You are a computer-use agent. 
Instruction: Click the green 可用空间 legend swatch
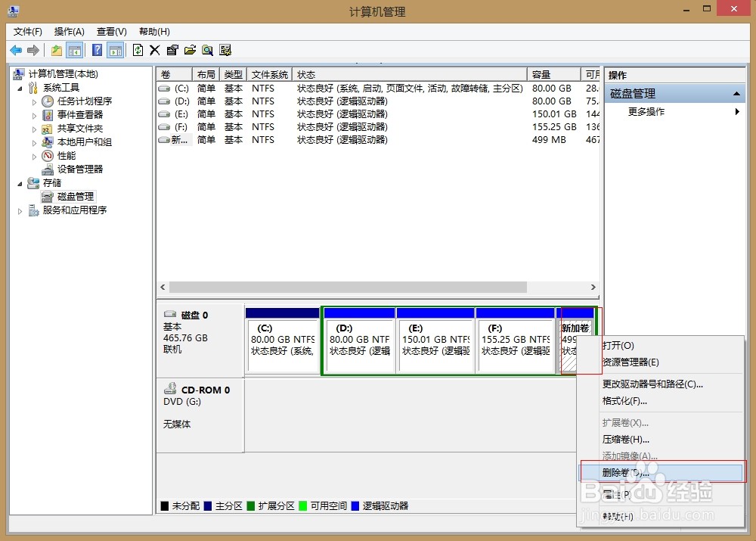(x=303, y=506)
